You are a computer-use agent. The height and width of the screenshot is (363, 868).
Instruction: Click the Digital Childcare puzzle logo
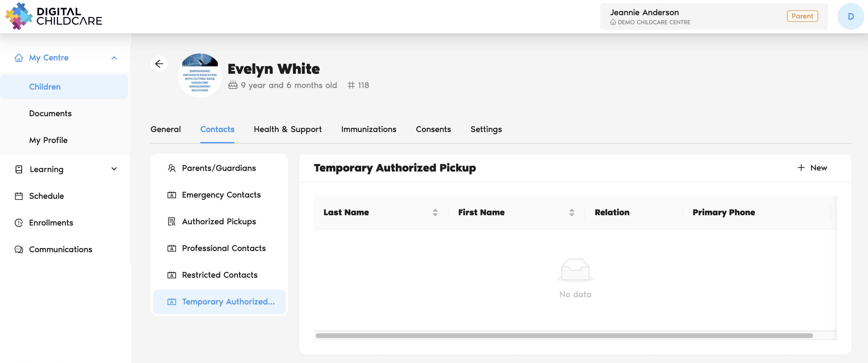19,16
